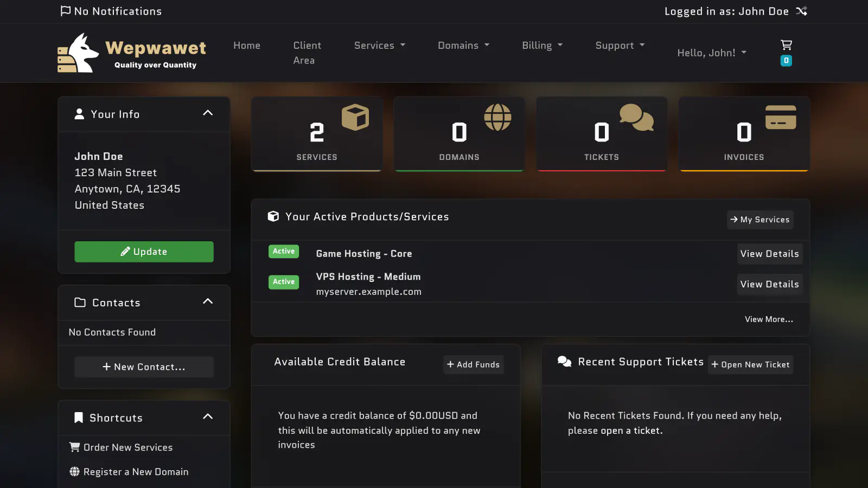Open the Domains globe stat tile
Image resolution: width=868 pixels, height=488 pixels.
[x=459, y=134]
